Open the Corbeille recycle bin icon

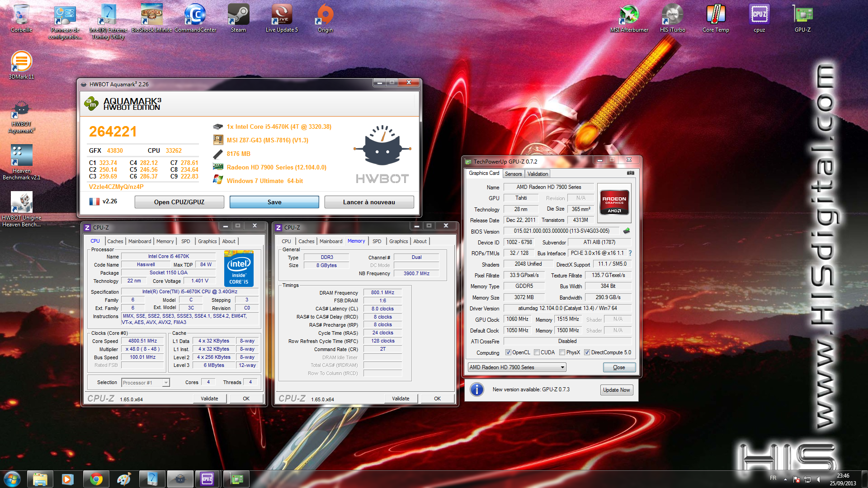pyautogui.click(x=21, y=18)
